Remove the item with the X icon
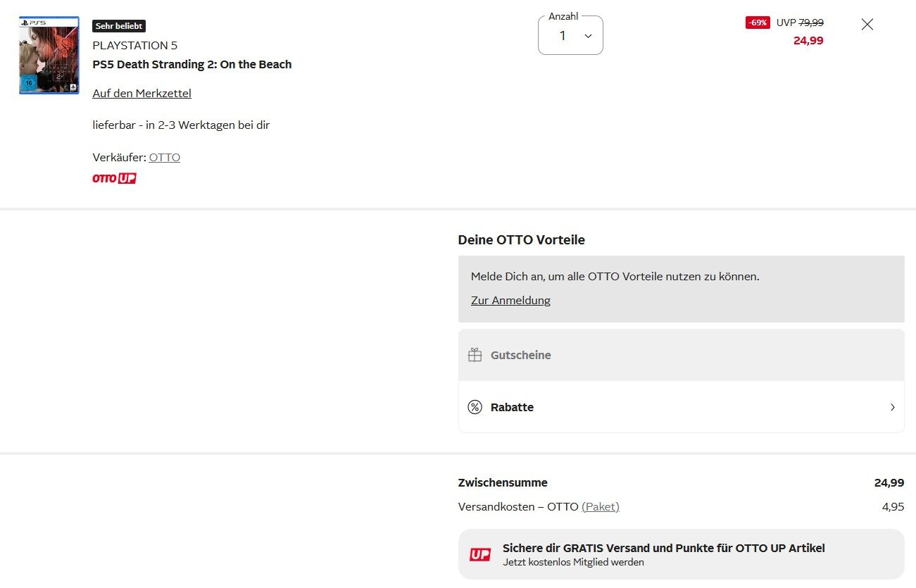Image resolution: width=916 pixels, height=588 pixels. coord(867,25)
